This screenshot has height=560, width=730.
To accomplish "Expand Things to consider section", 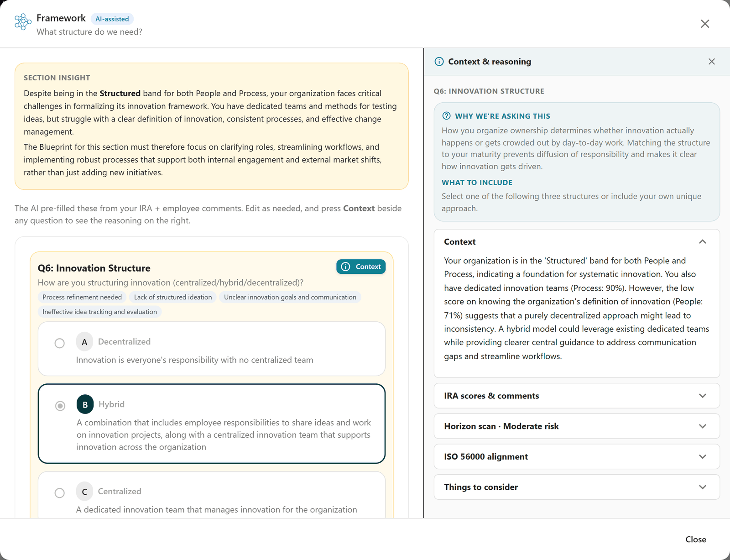I will tap(577, 487).
